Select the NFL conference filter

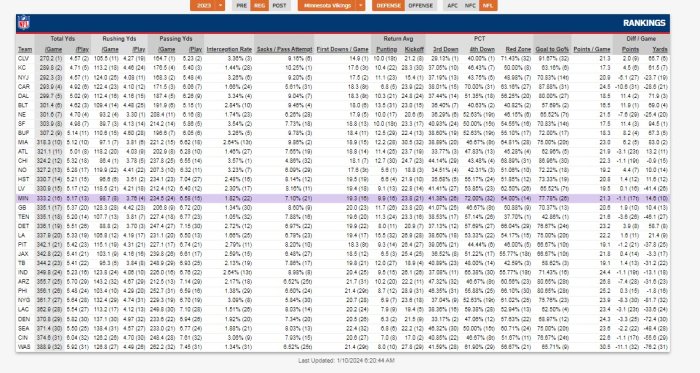click(488, 5)
